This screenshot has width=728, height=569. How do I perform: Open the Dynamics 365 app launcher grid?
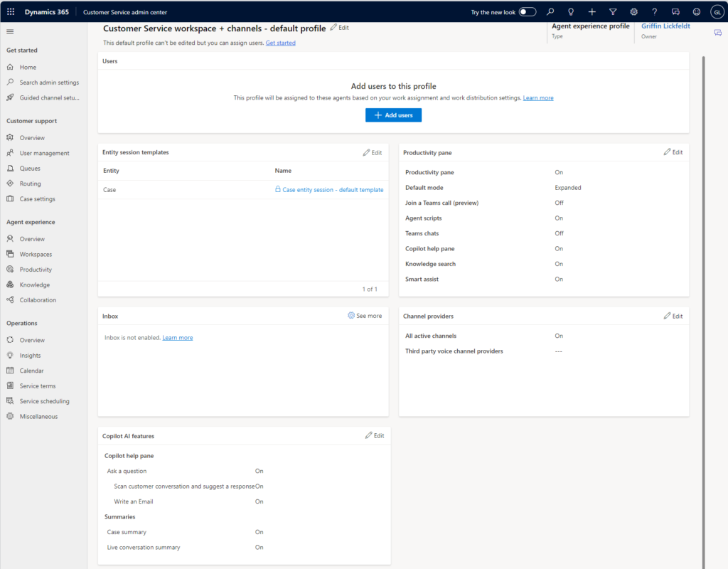pyautogui.click(x=11, y=12)
